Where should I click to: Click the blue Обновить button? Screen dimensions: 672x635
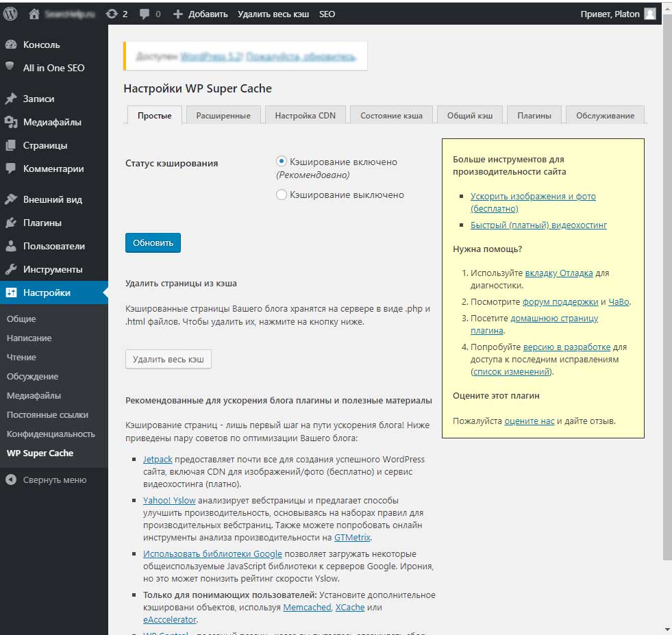(x=153, y=243)
